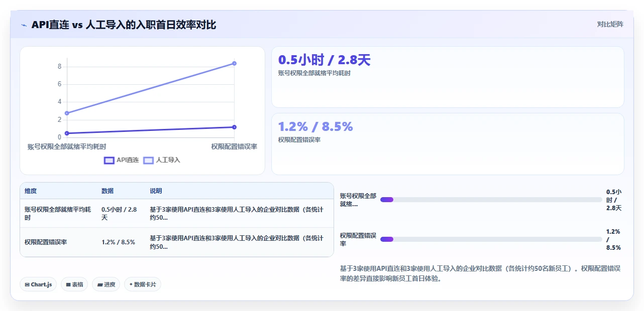
Task: Click the progress bar for 权限配置错误率
Action: pyautogui.click(x=491, y=239)
